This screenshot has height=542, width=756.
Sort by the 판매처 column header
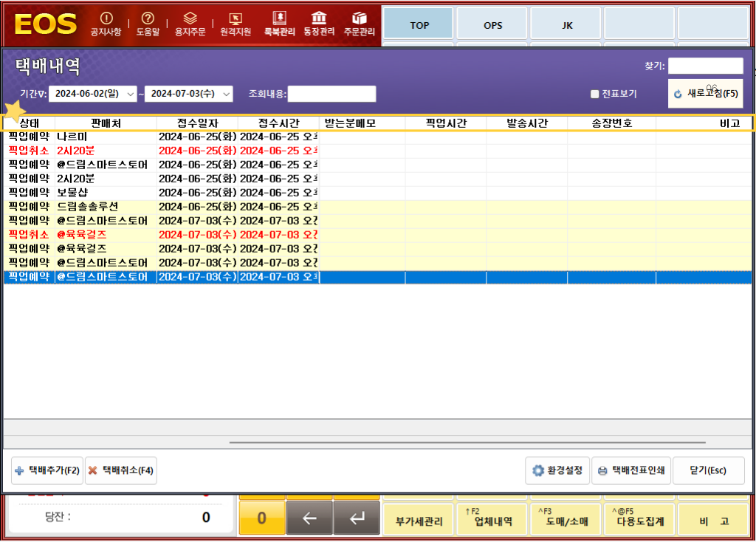point(106,123)
